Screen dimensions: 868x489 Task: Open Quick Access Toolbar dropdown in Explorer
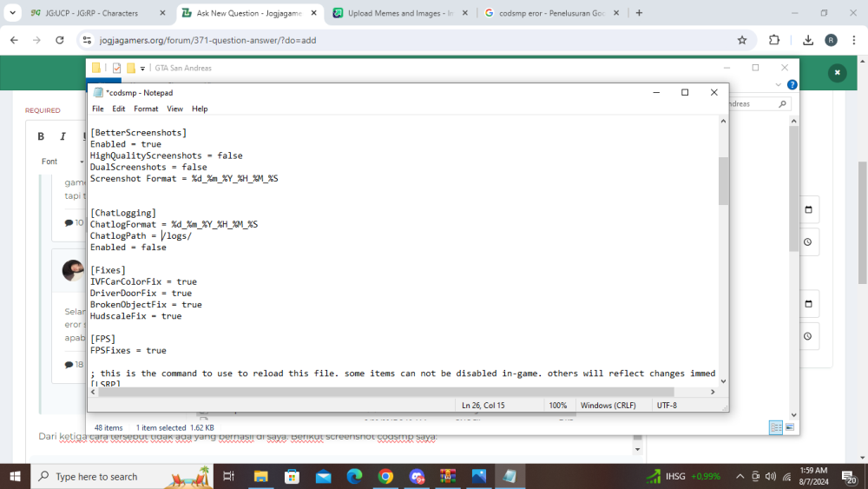pos(142,68)
